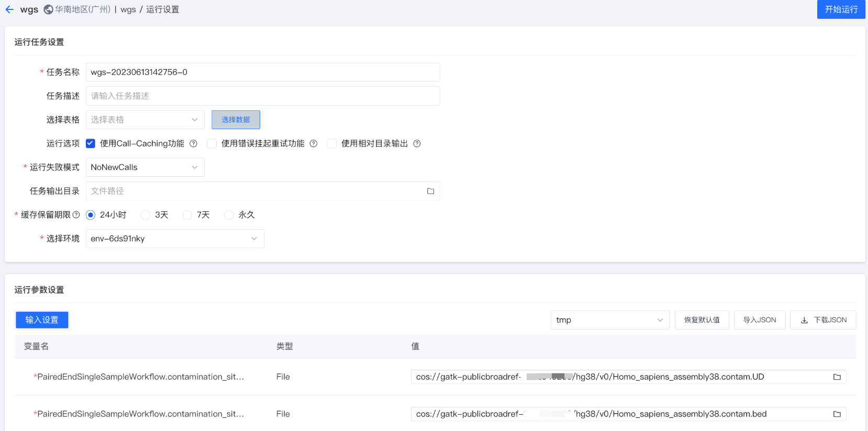
Task: Click help icon beside error retry option
Action: (x=313, y=144)
